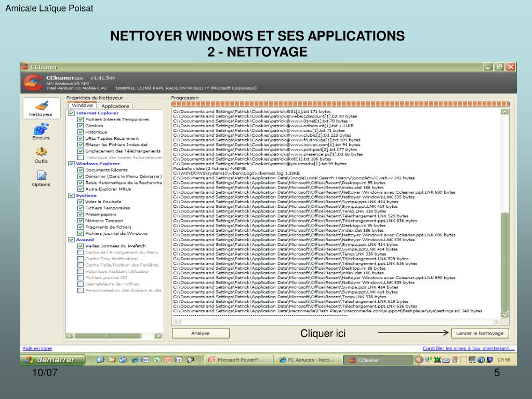
Task: Launch Excel from the quick launch bar
Action: (x=156, y=360)
